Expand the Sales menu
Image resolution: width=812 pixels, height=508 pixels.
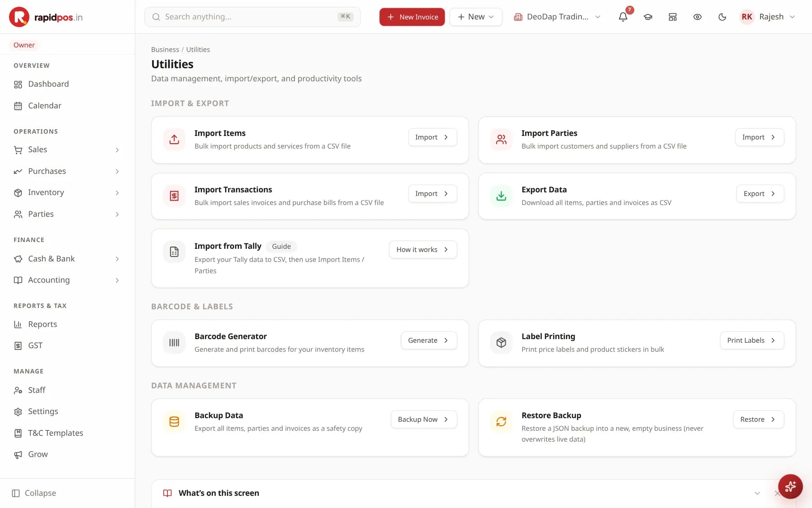coord(68,149)
